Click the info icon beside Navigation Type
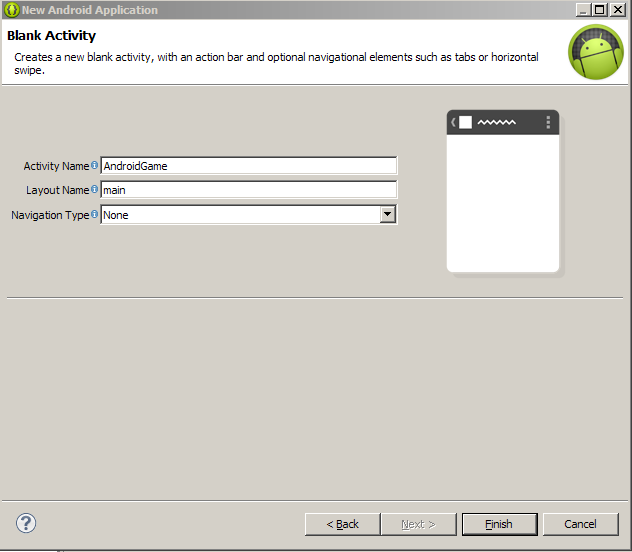The image size is (632, 552). pos(94,214)
